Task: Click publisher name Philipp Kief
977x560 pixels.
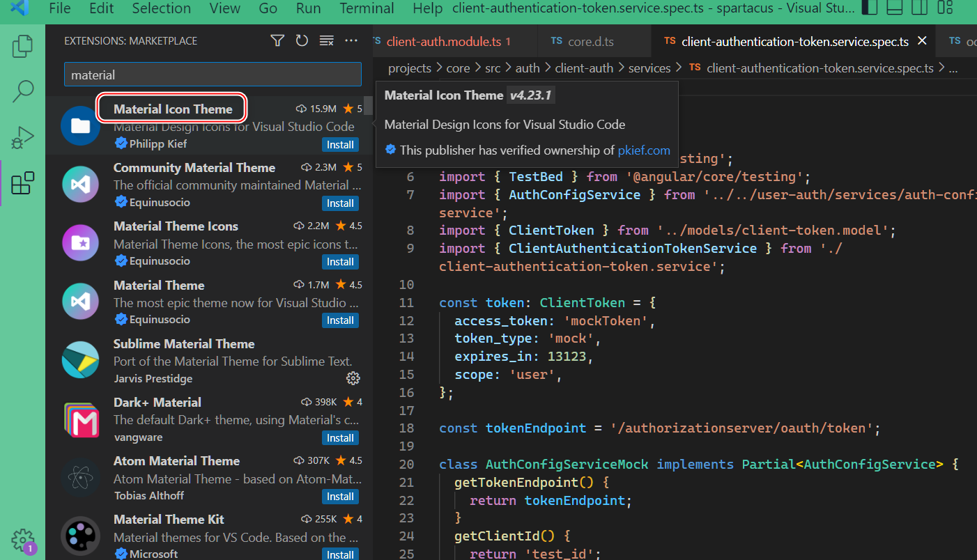Action: (157, 143)
